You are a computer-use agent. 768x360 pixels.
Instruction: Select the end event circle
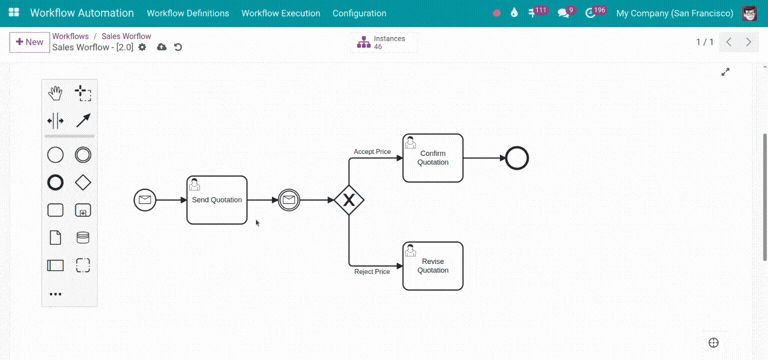pos(517,158)
